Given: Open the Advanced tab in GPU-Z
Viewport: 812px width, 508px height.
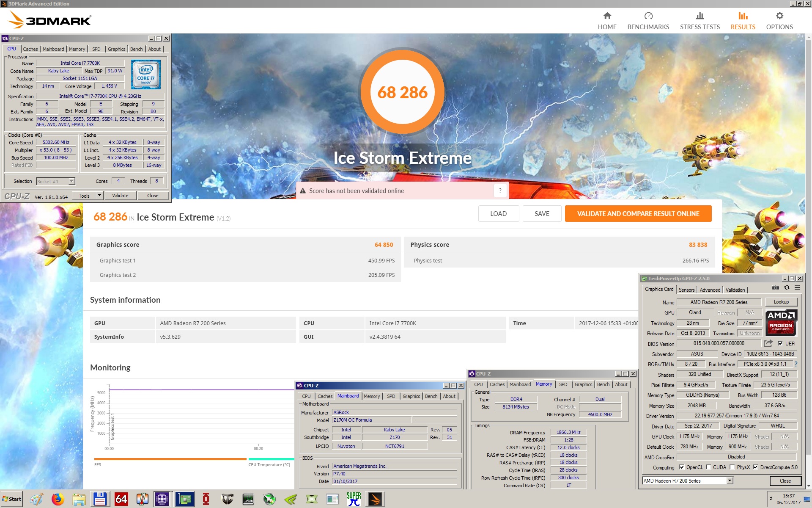Looking at the screenshot, I should pos(710,290).
